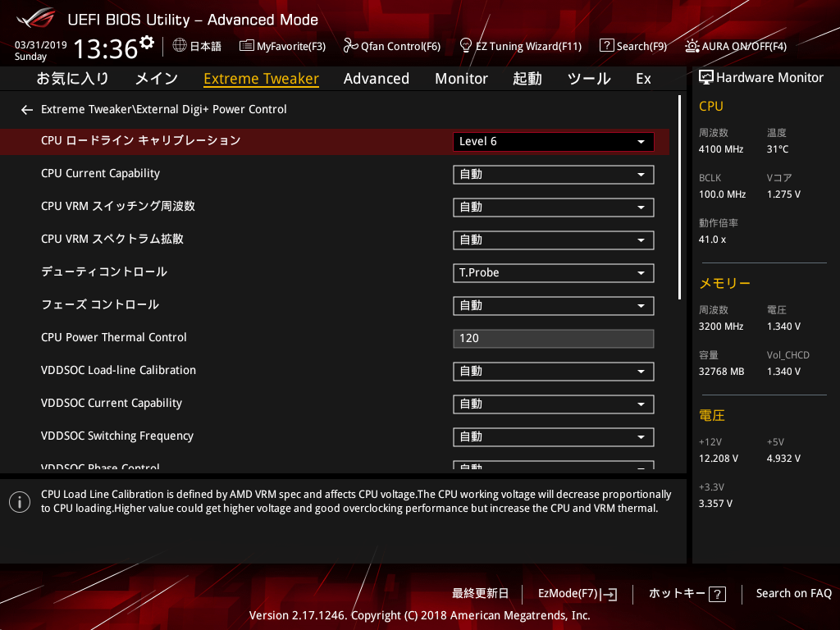Viewport: 840px width, 630px height.
Task: Open 日本語 language selector
Action: click(x=197, y=46)
